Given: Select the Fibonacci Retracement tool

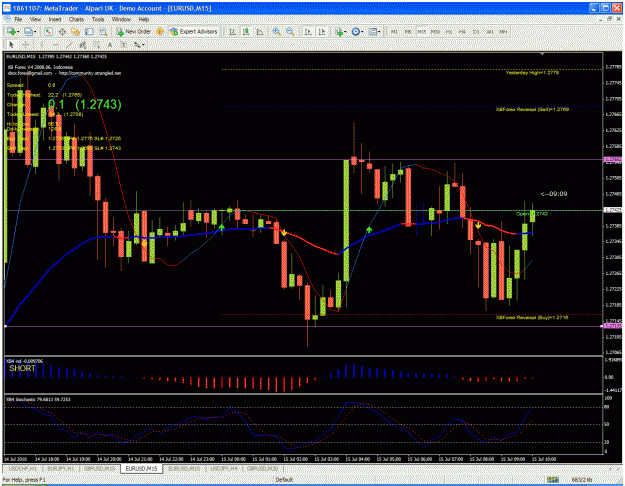Looking at the screenshot, I should tap(96, 45).
